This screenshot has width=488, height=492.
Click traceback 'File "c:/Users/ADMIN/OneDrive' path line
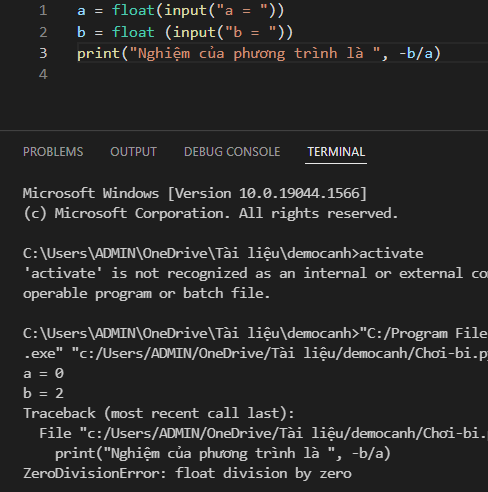[x=263, y=433]
